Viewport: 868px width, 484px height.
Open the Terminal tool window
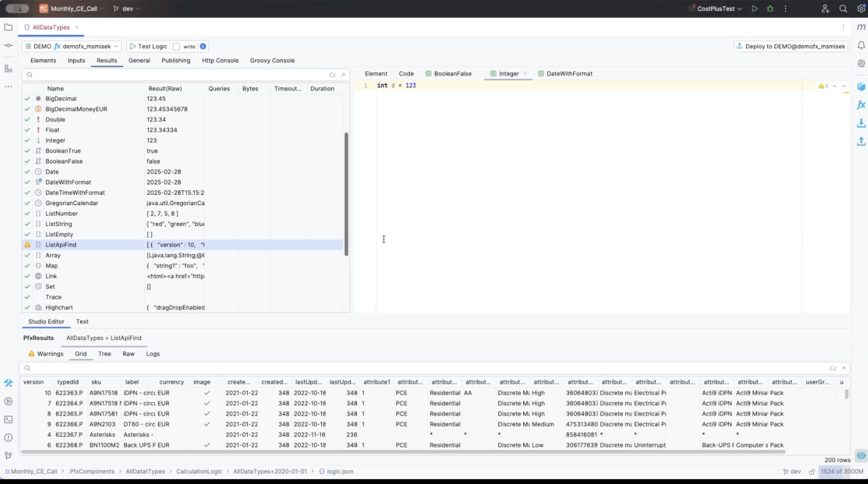click(8, 419)
